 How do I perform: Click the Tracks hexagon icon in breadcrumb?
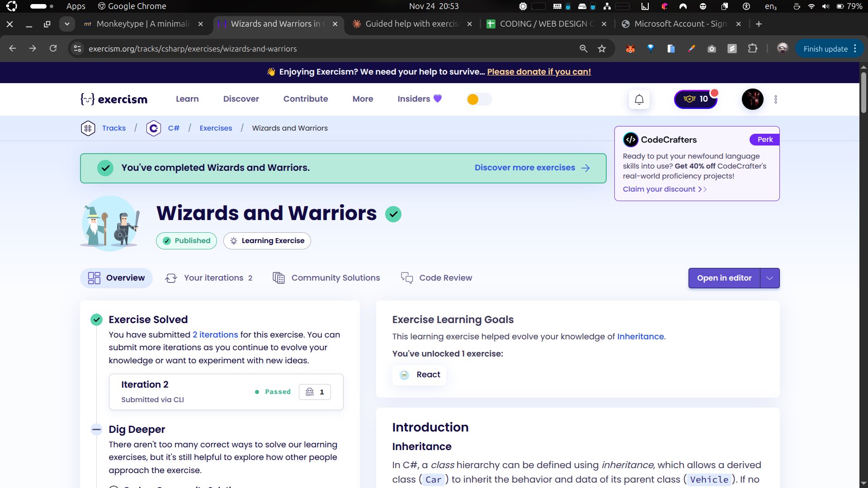coord(88,128)
